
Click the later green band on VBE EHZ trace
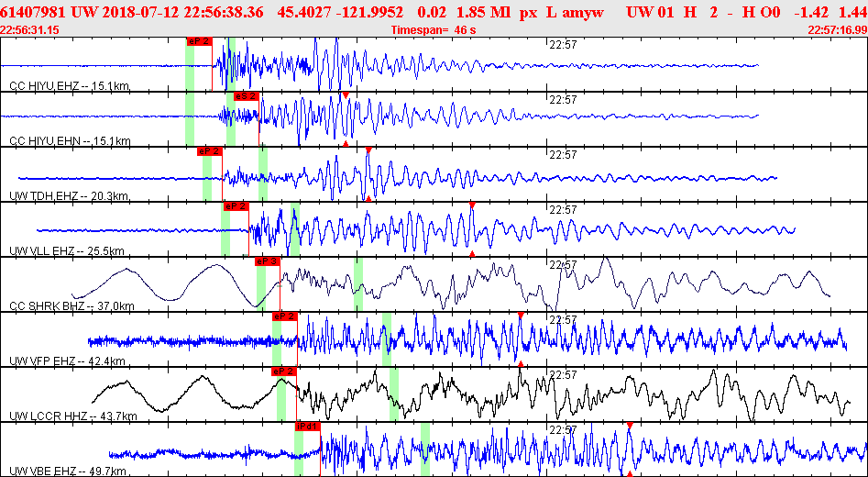point(425,449)
